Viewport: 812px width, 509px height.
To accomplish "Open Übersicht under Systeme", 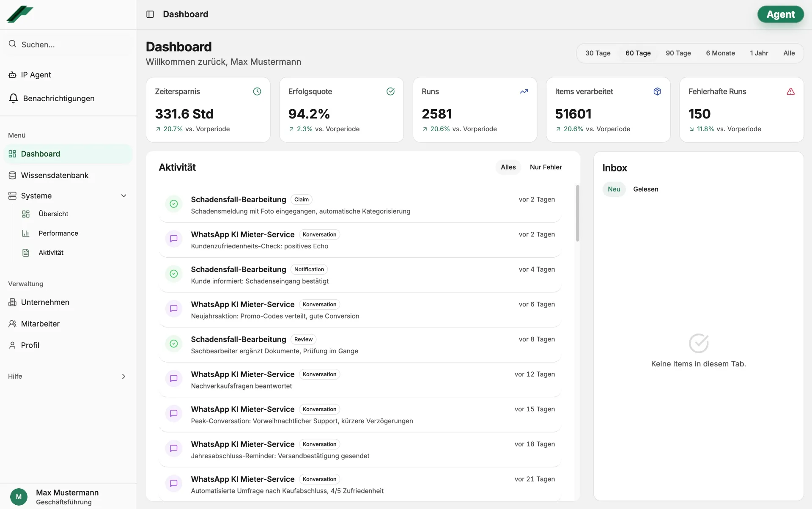I will (x=53, y=214).
